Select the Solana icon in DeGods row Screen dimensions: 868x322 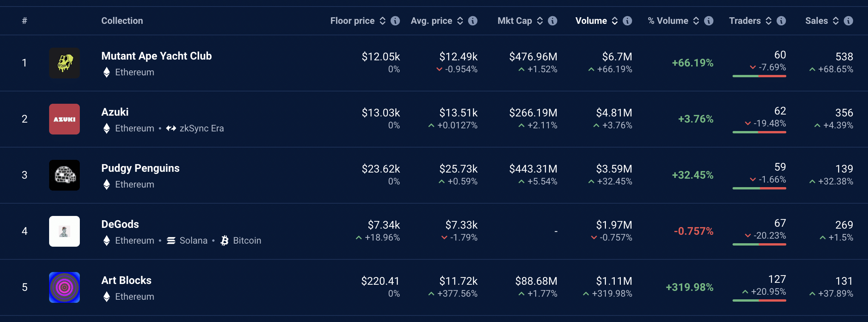point(171,241)
